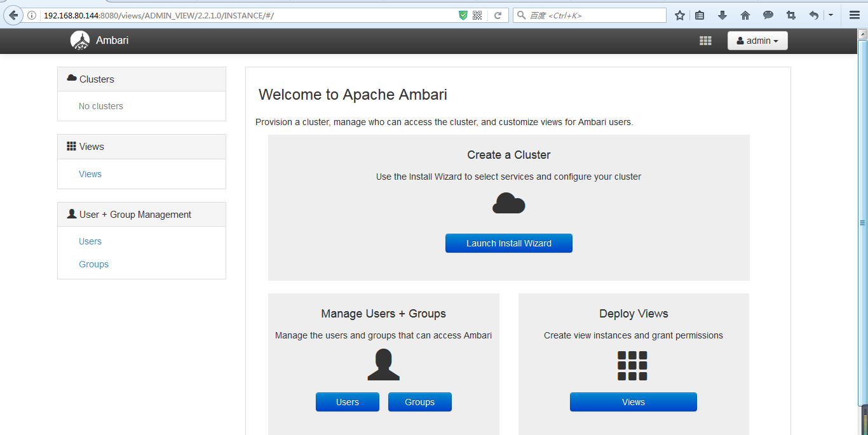Show bookmarks list icon
Screen dimensions: 868x435
[x=700, y=15]
